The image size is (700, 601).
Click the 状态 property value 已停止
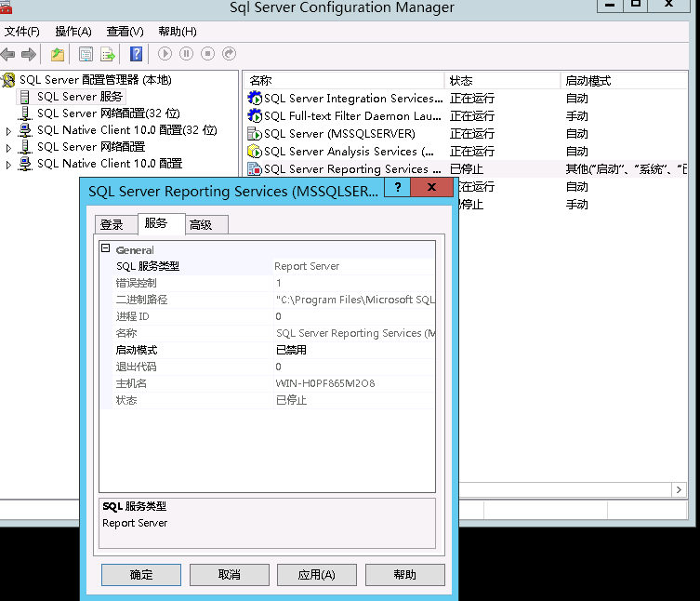pos(291,400)
